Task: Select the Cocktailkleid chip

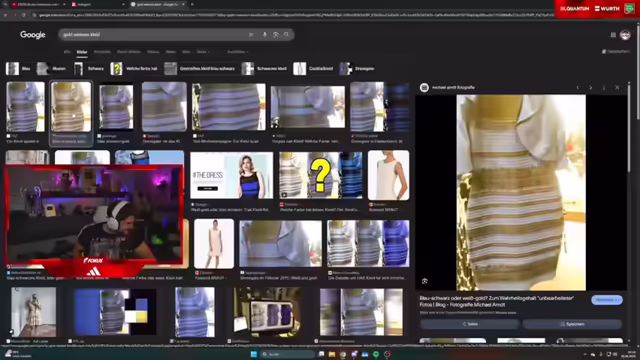Action: pyautogui.click(x=313, y=69)
